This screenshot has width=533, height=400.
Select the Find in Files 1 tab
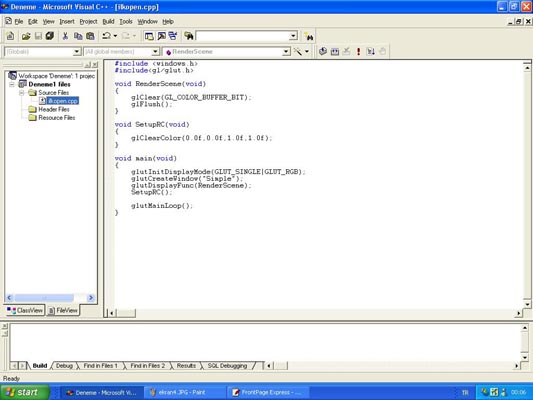pyautogui.click(x=100, y=366)
